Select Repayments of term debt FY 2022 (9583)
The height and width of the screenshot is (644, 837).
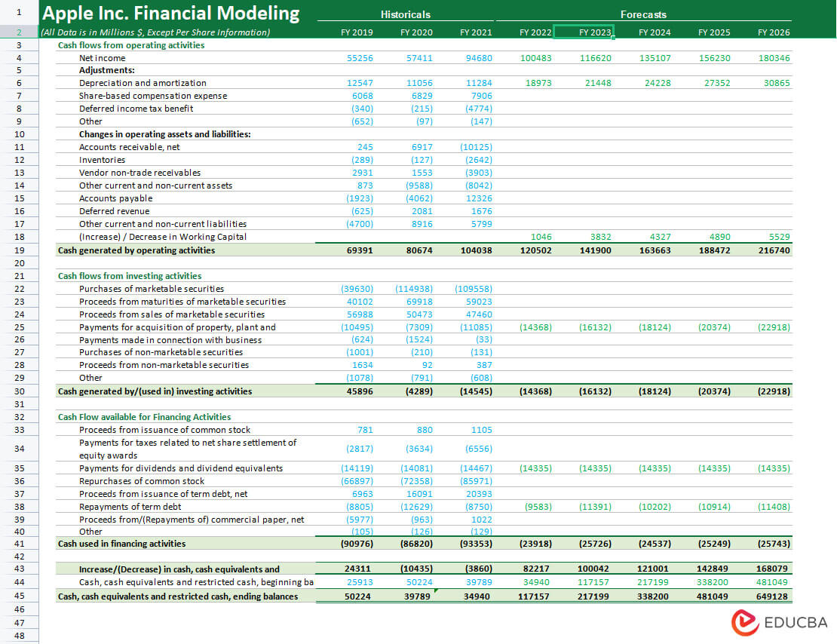[x=538, y=507]
